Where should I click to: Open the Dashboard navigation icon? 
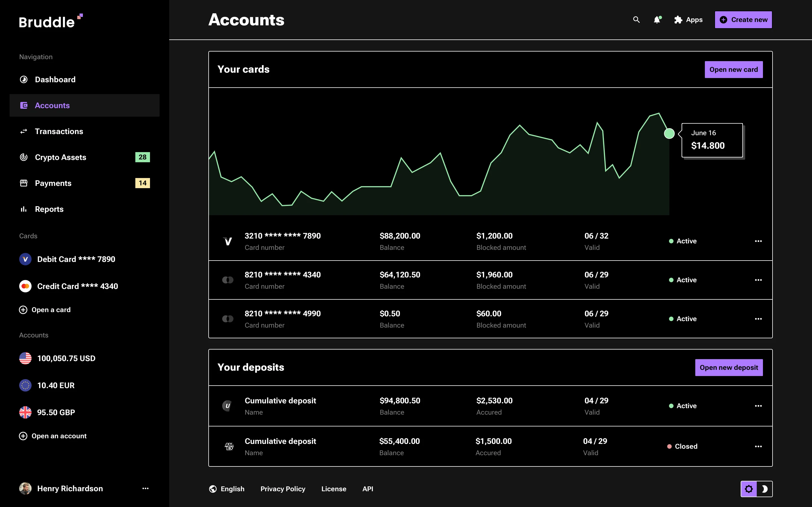[x=23, y=79]
